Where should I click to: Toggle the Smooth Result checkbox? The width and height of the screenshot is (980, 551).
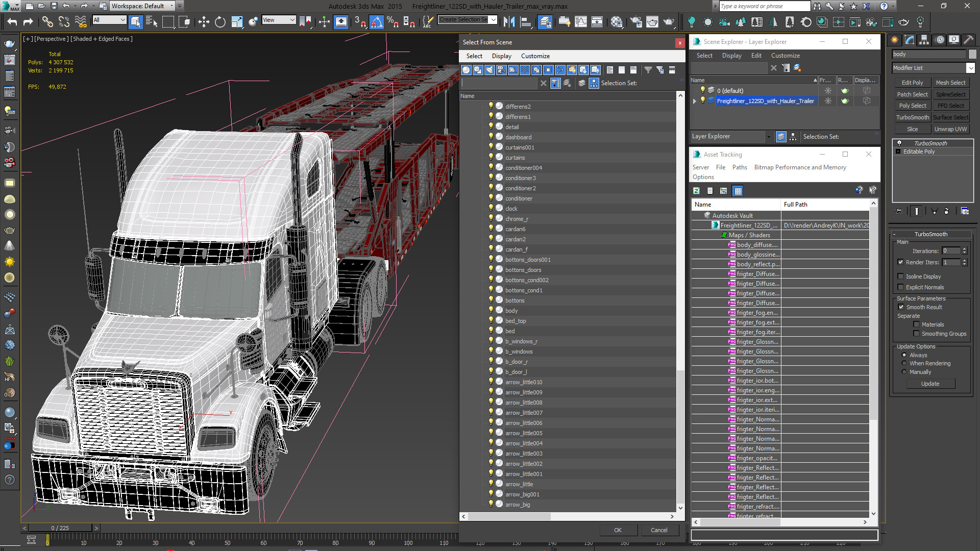click(x=901, y=307)
